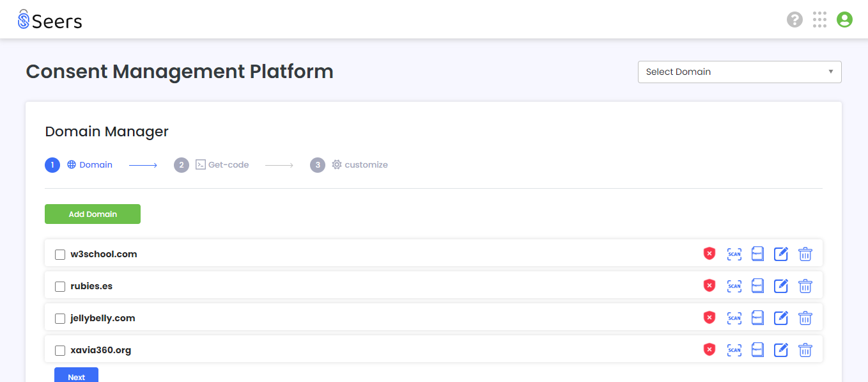Start scan for jellybelly.com
The width and height of the screenshot is (868, 382).
pos(734,318)
